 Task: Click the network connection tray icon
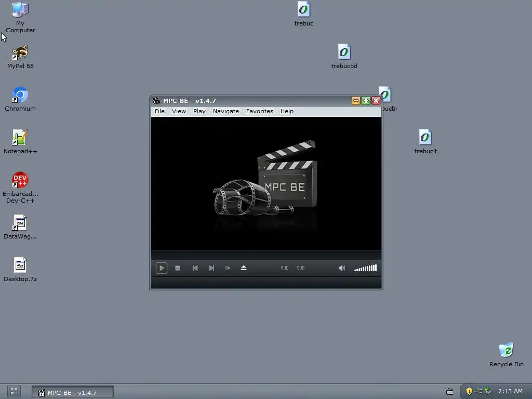point(478,391)
